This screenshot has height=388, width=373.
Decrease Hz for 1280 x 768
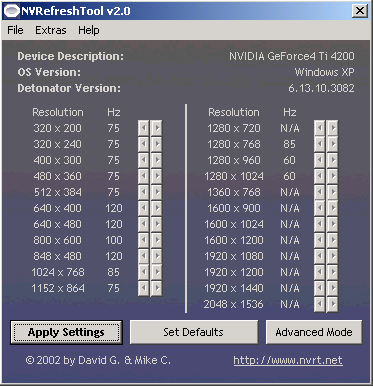[x=320, y=144]
